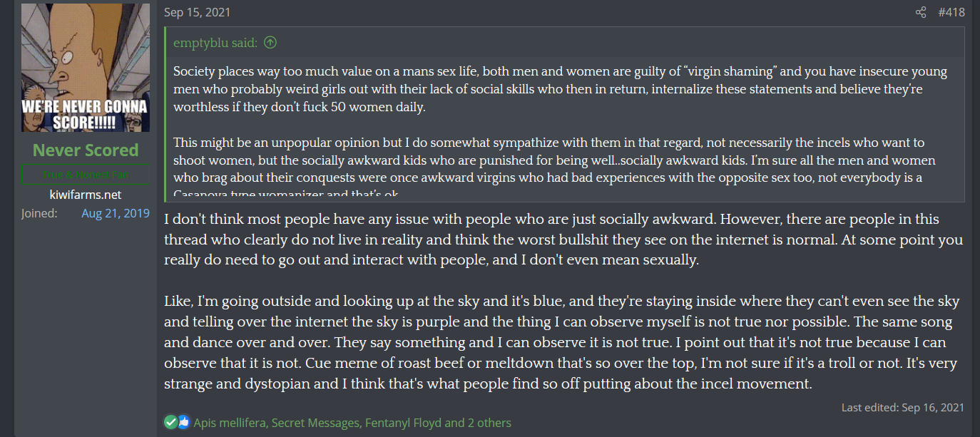
Task: Open the #418 post permalink
Action: point(951,12)
